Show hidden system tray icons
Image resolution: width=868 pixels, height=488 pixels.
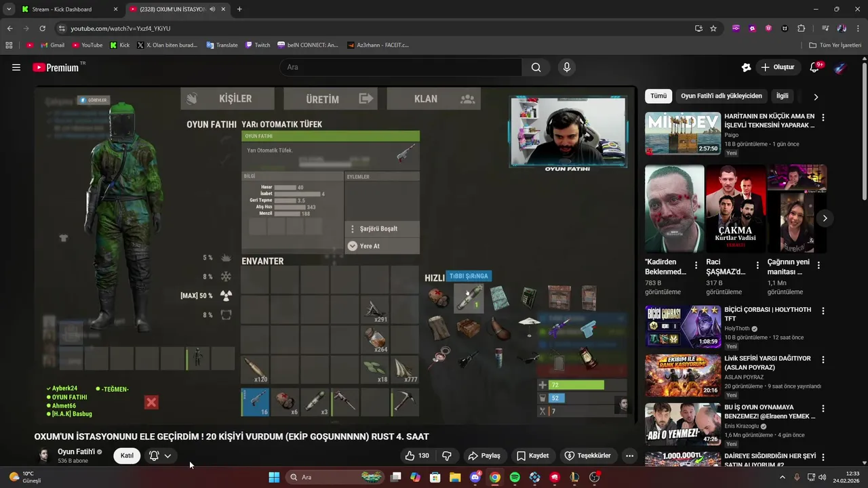783,477
